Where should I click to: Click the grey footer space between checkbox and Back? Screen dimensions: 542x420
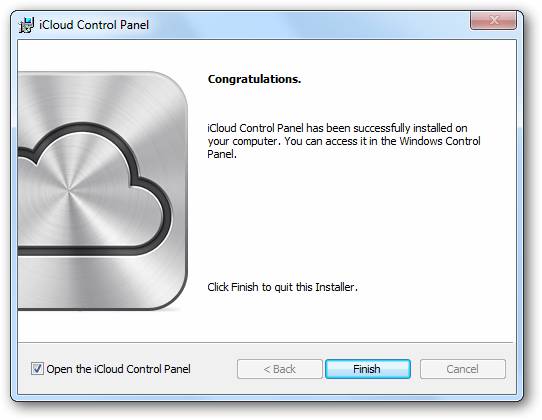214,369
